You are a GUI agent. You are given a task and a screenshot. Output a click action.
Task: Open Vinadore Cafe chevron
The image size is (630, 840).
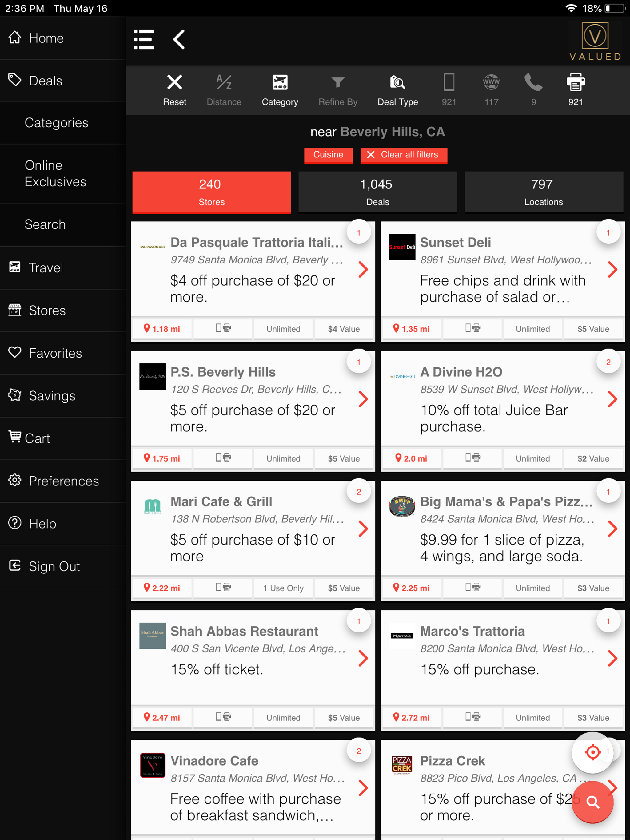363,788
